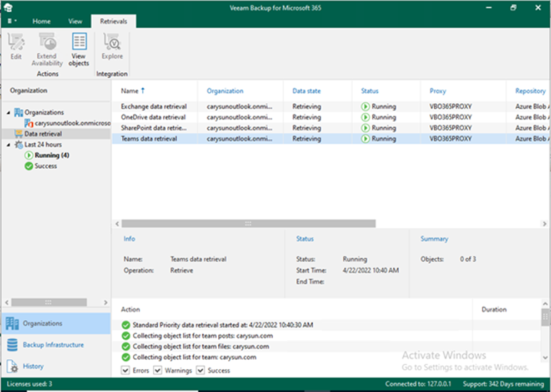This screenshot has width=551, height=392.
Task: Open the main application menu button
Action: tap(12, 21)
